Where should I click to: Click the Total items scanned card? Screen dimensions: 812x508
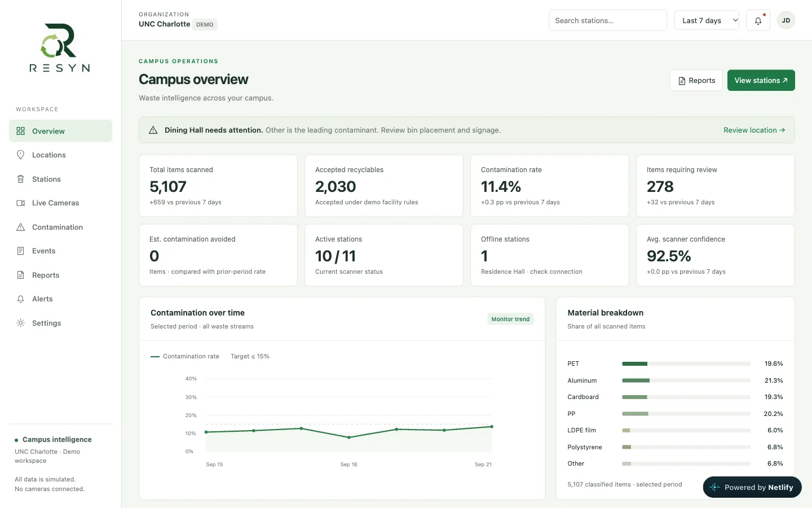(218, 186)
